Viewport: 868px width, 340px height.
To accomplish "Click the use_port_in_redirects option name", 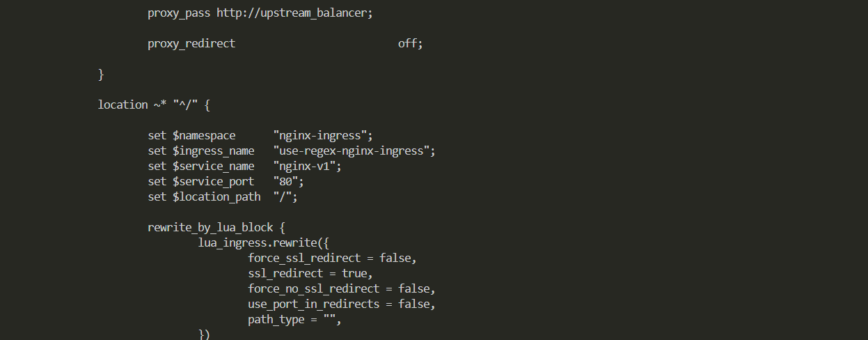I will coord(313,304).
